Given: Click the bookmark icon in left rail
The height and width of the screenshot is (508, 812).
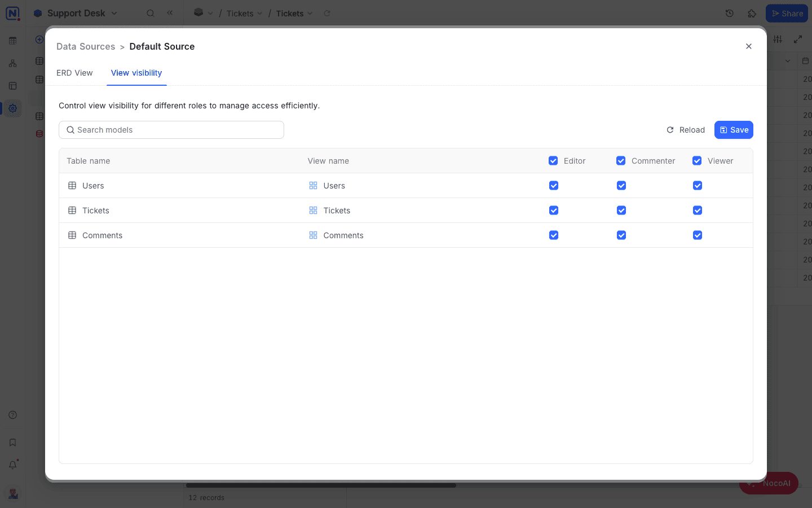Looking at the screenshot, I should (x=12, y=443).
